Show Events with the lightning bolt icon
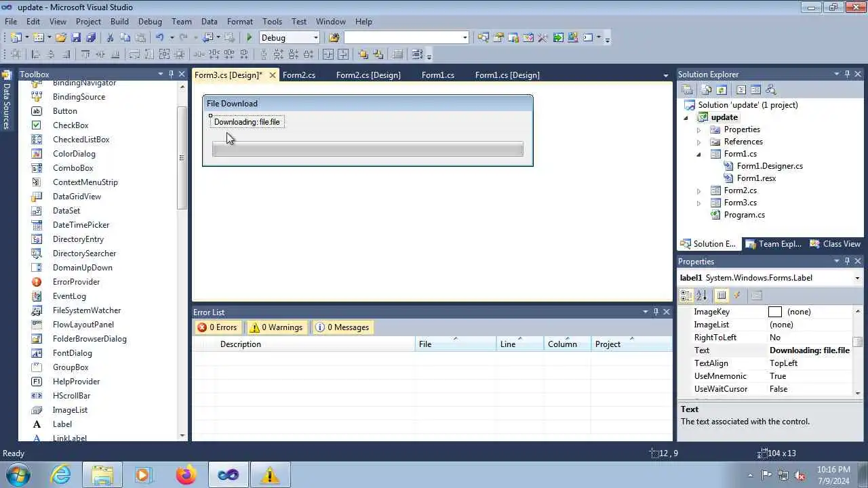Viewport: 868px width, 488px height. pyautogui.click(x=737, y=296)
